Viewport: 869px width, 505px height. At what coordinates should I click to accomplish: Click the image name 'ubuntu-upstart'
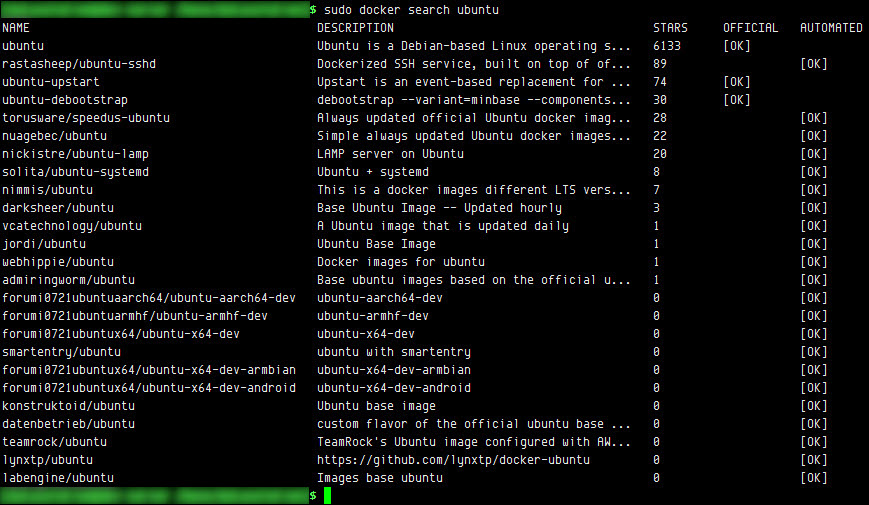tap(51, 82)
